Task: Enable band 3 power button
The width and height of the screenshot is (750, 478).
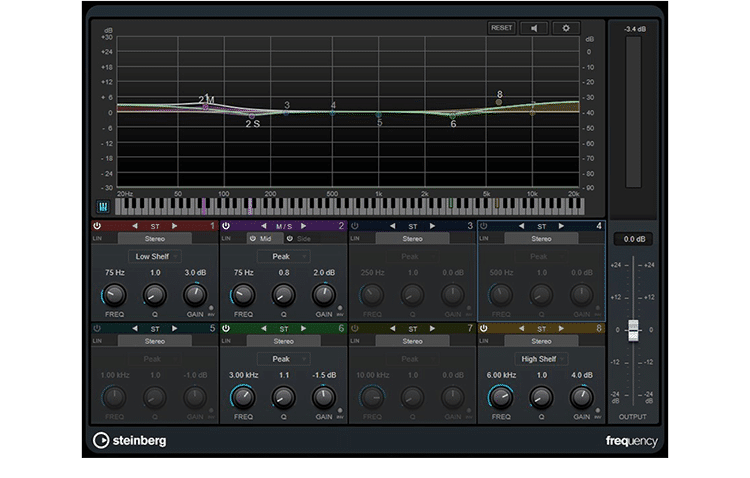Action: 355,226
